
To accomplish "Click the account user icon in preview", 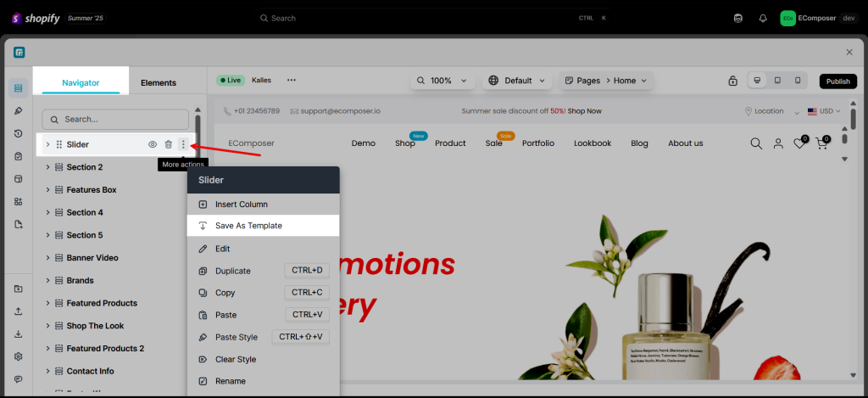I will (x=778, y=143).
